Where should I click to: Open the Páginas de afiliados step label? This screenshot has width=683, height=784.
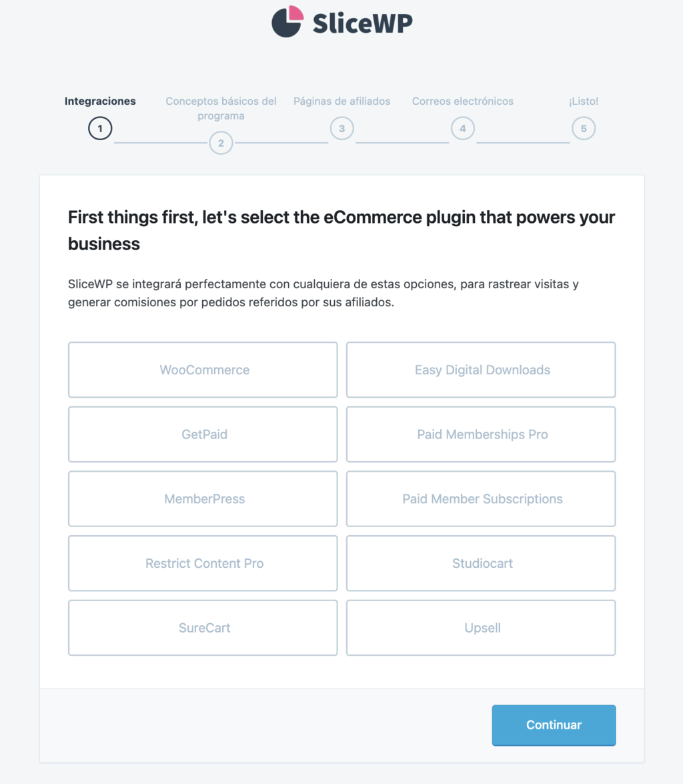(x=341, y=101)
